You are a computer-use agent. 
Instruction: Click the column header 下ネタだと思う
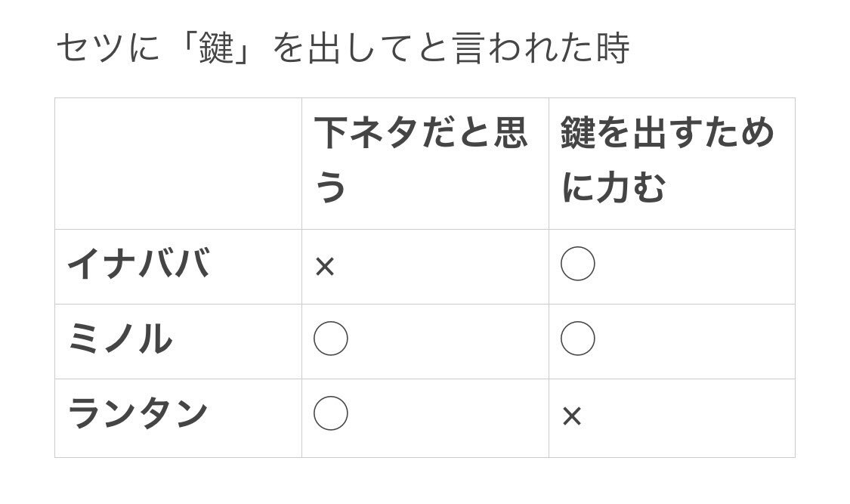tap(421, 160)
